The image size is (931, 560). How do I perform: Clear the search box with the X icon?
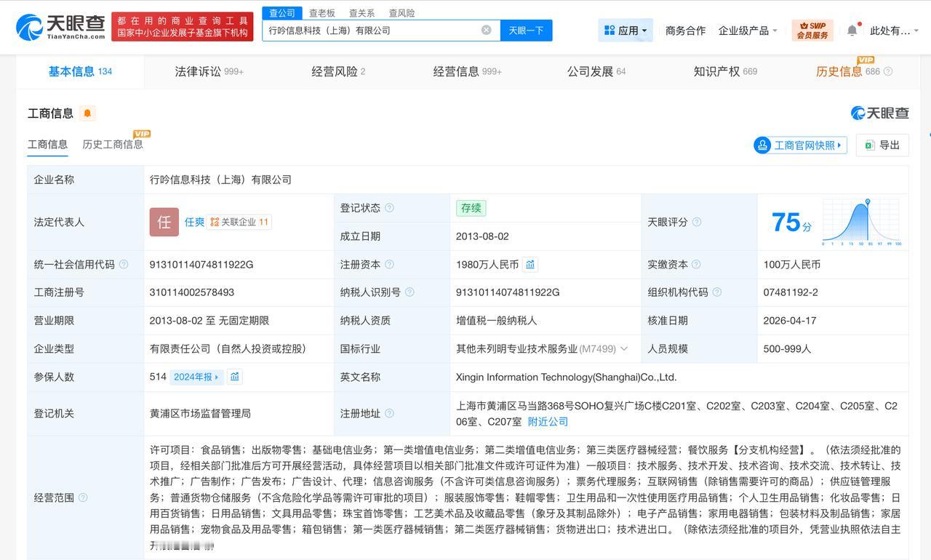[486, 29]
